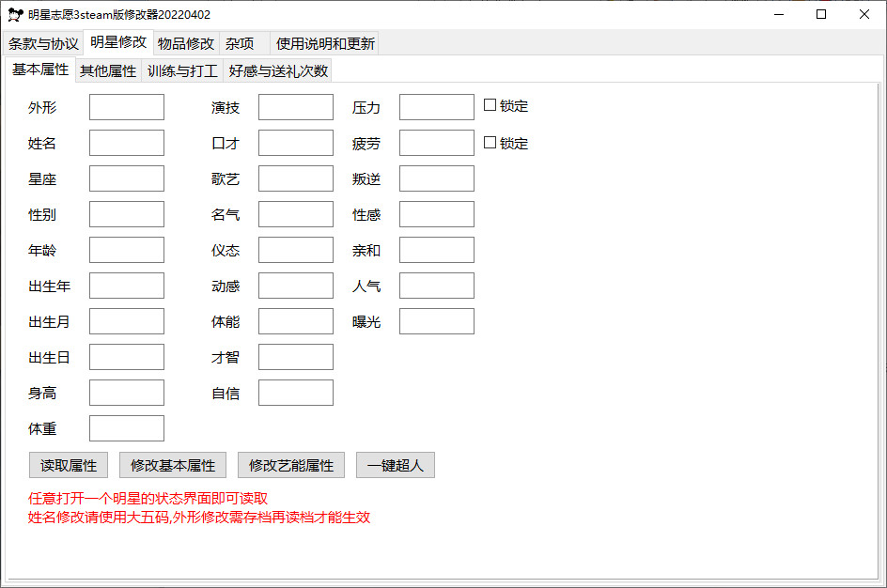This screenshot has height=588, width=887.
Task: Switch to the 训练与打工 sub-tab
Action: (182, 71)
